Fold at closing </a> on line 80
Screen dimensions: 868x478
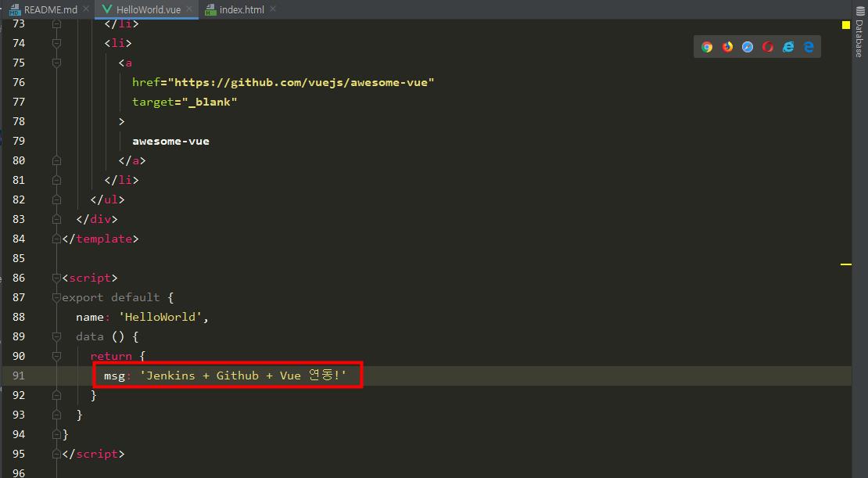click(x=56, y=160)
